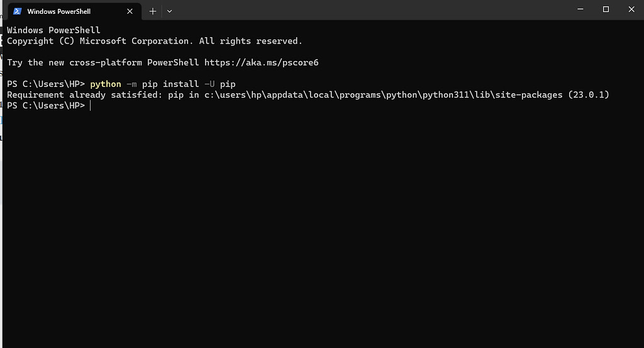This screenshot has height=348, width=644.
Task: Click the PowerShell icon in the tab
Action: [x=17, y=11]
